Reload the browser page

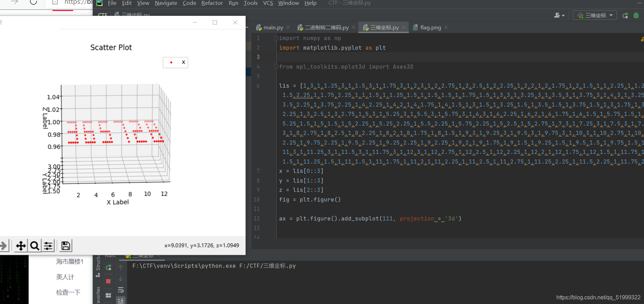pos(33,2)
